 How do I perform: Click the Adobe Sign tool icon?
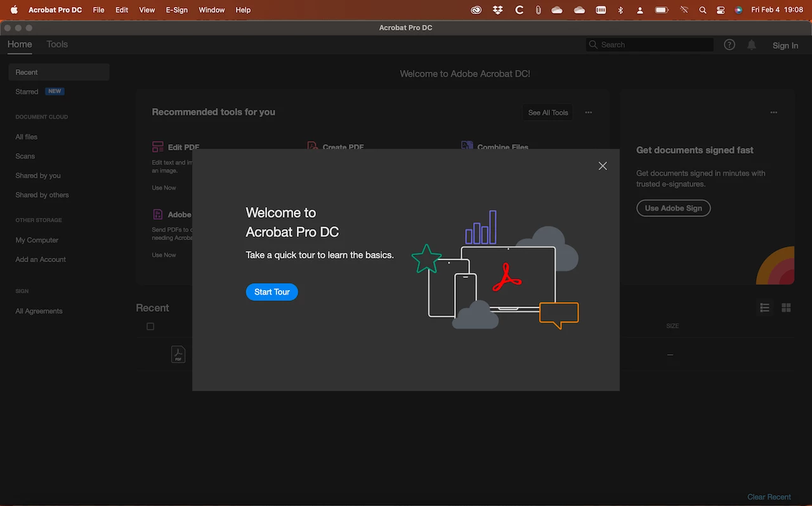click(157, 215)
